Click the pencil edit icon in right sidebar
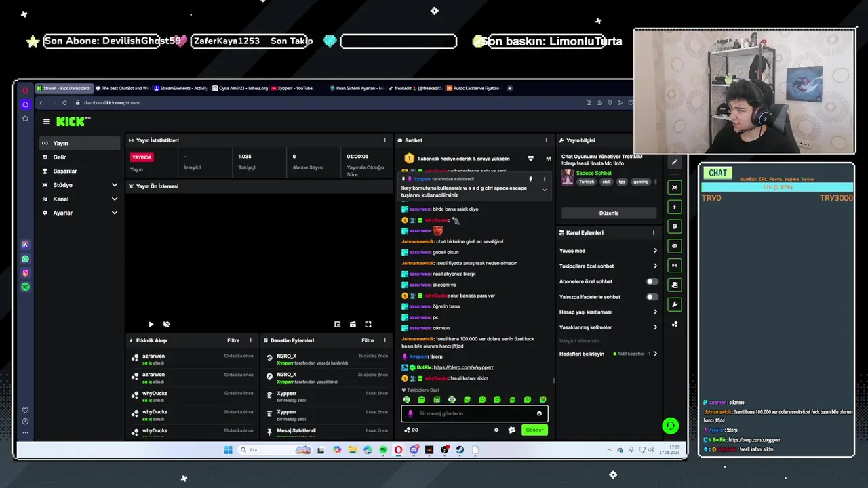The height and width of the screenshot is (488, 868). click(674, 163)
